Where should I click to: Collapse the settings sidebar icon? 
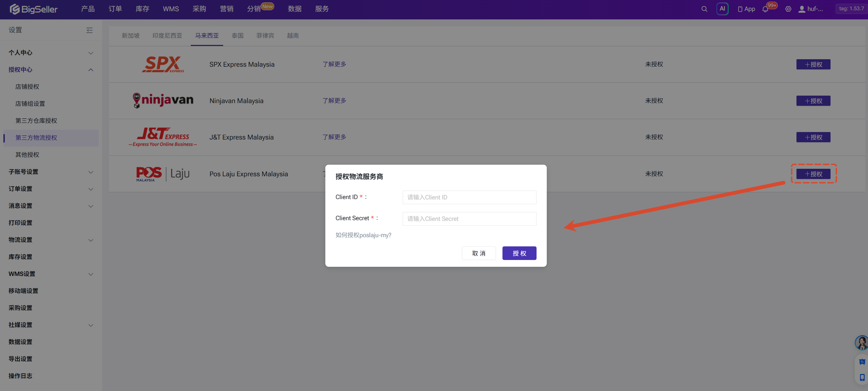(89, 30)
